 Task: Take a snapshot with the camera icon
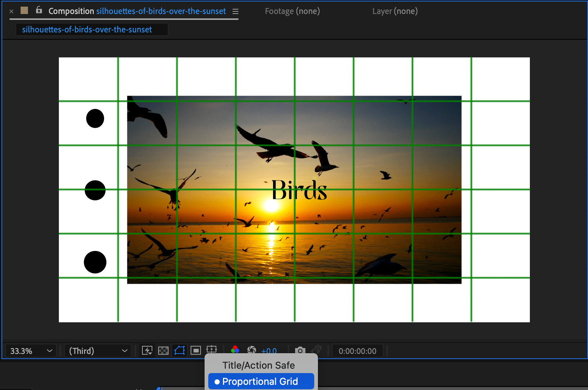click(300, 350)
